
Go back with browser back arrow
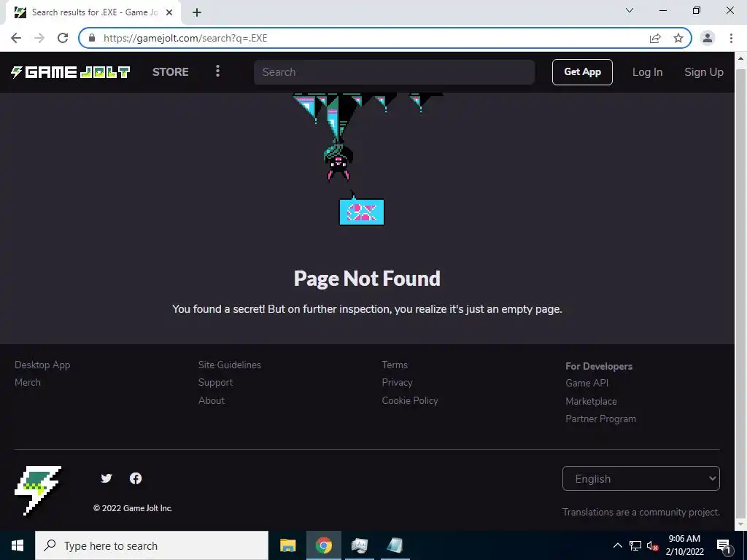(x=16, y=38)
